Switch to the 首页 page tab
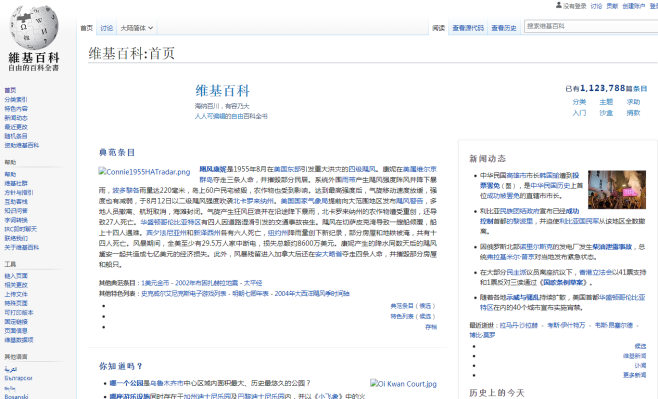Screen dimensions: 658x399 (86, 28)
